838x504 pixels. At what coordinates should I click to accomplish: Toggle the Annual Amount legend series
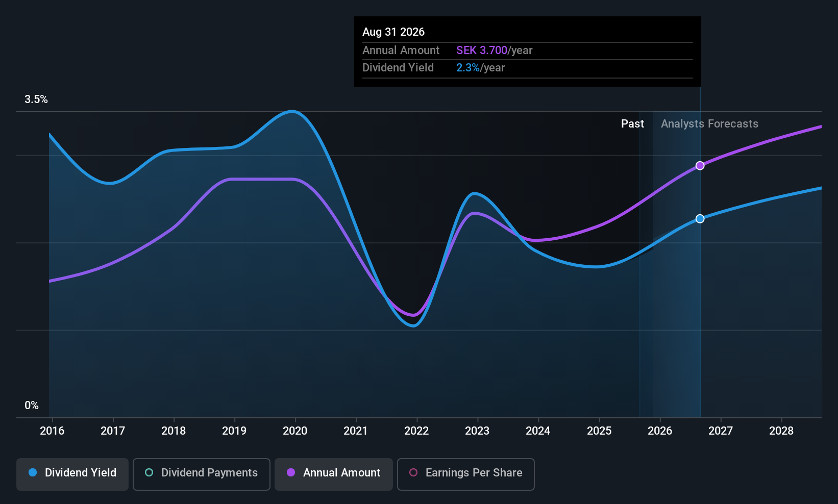point(334,474)
